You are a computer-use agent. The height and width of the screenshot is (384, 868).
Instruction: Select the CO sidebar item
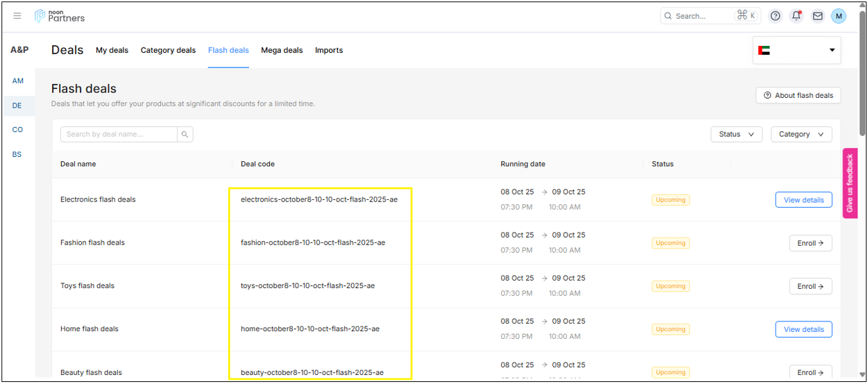[x=18, y=130]
